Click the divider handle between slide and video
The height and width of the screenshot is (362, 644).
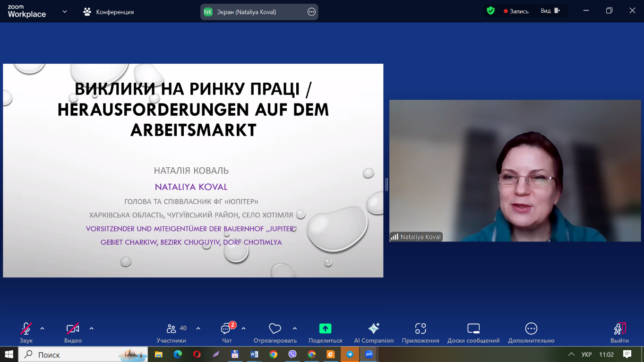coord(386,184)
